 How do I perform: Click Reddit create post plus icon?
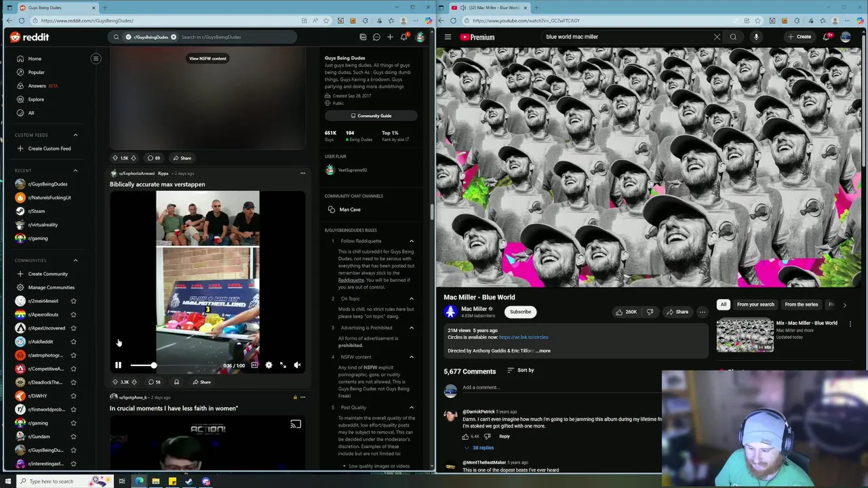click(390, 37)
